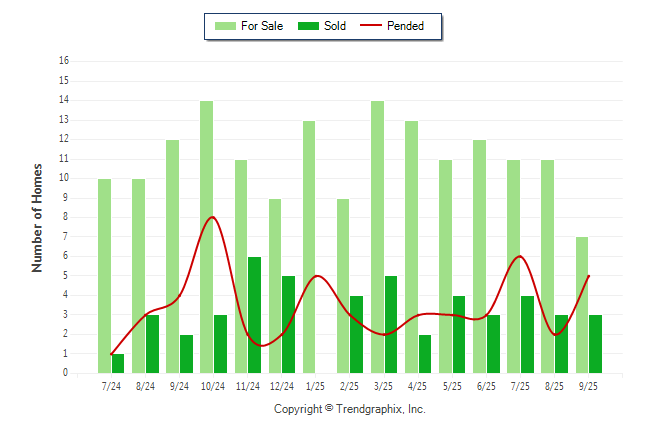Image resolution: width=646 pixels, height=434 pixels.
Task: Click the 3/25 For Sale bar
Action: [377, 237]
